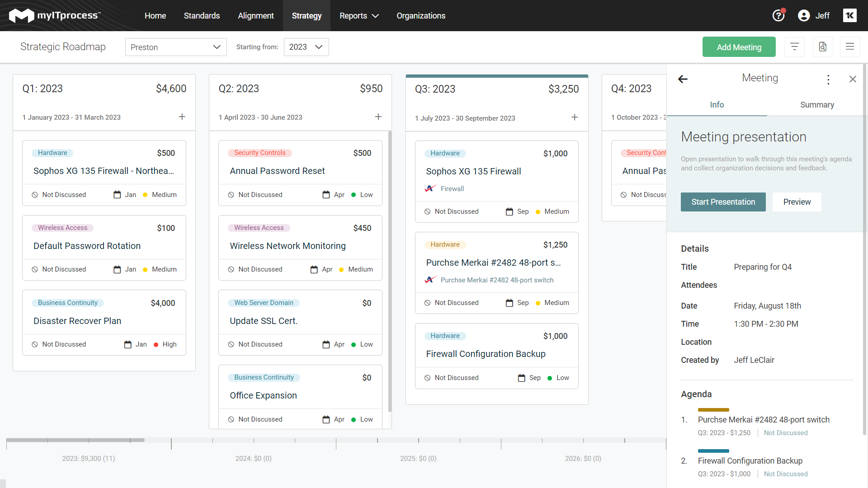Click Start Presentation
Screen dimensions: 868x488
click(x=723, y=202)
